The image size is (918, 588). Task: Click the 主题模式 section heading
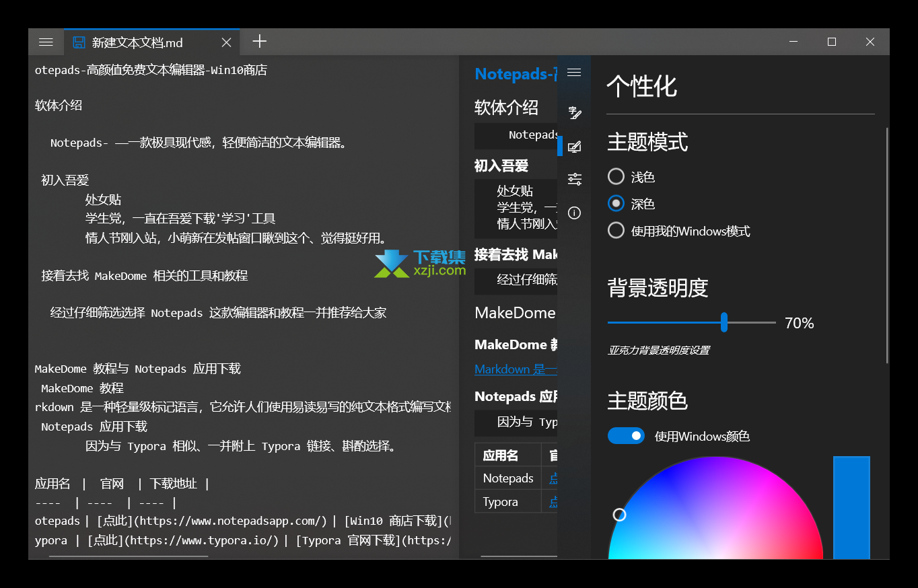pyautogui.click(x=647, y=142)
